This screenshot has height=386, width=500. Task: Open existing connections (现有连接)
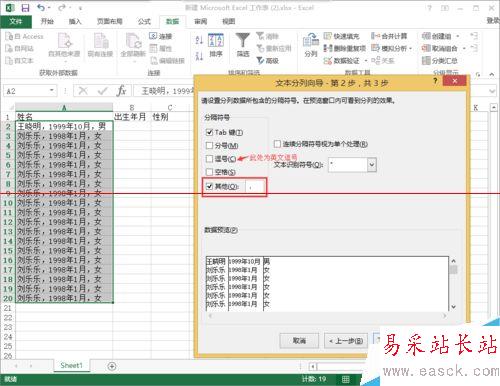[100, 45]
